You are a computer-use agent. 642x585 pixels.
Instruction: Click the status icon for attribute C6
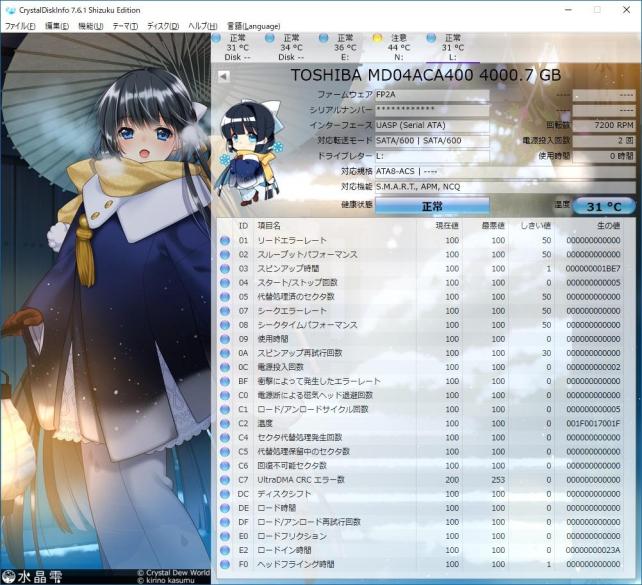225,466
